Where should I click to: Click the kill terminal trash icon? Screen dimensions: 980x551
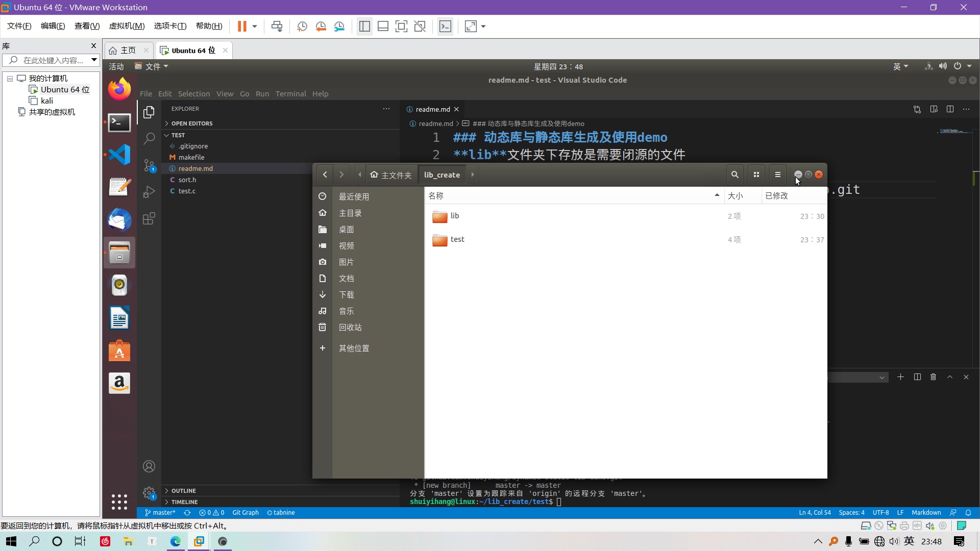tap(933, 377)
